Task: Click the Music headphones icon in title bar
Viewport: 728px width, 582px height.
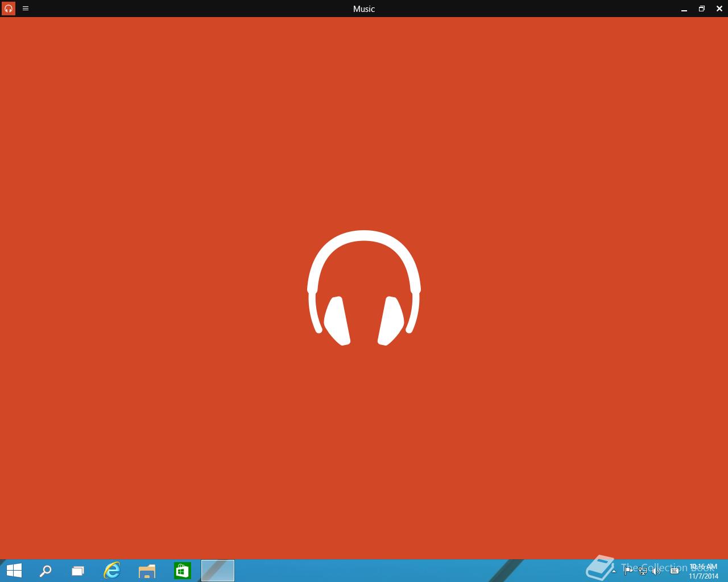Action: click(9, 9)
